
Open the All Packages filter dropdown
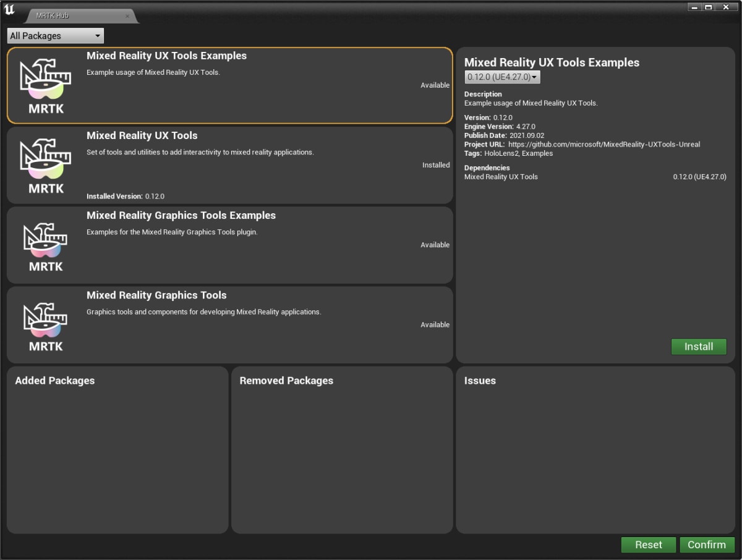click(56, 36)
